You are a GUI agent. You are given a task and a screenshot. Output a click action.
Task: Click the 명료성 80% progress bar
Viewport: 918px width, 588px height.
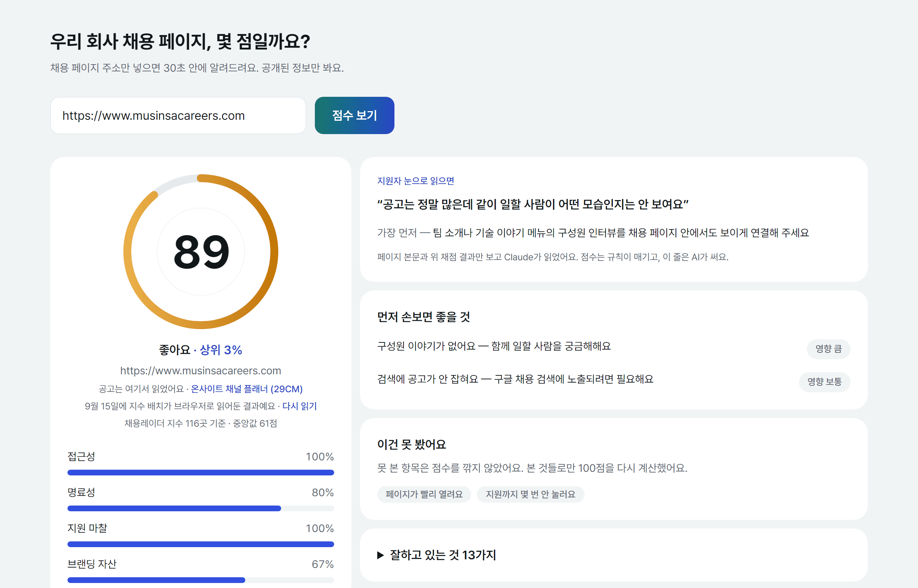click(201, 508)
